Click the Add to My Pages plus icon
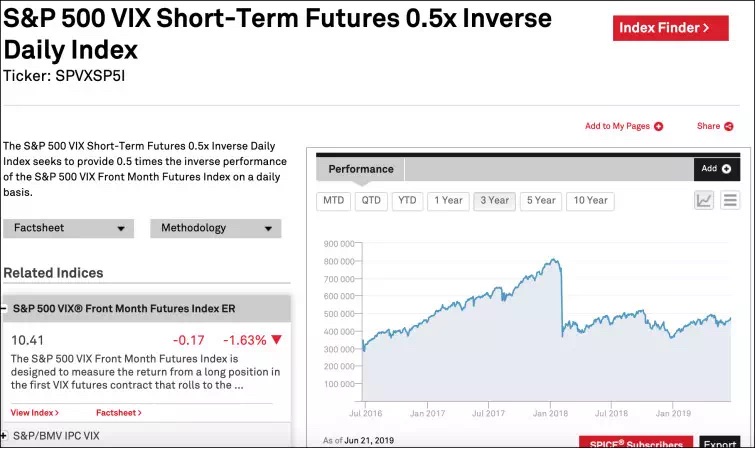The width and height of the screenshot is (756, 449). tap(658, 127)
